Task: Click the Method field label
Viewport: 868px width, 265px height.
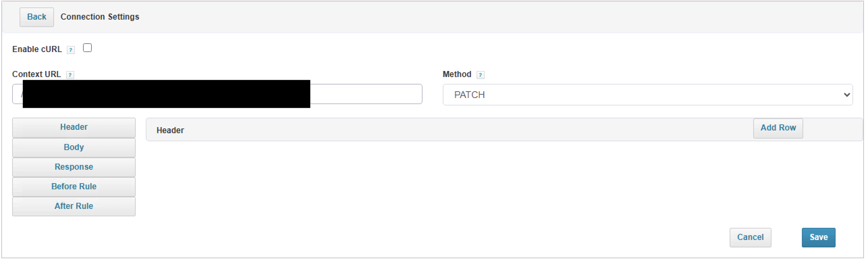Action: (x=457, y=74)
